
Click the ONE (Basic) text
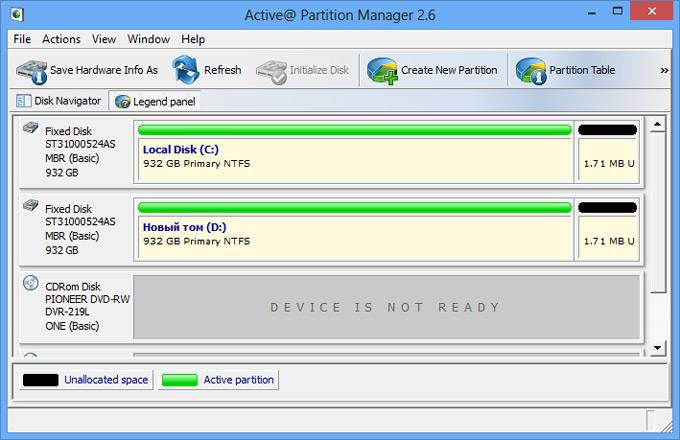click(72, 326)
